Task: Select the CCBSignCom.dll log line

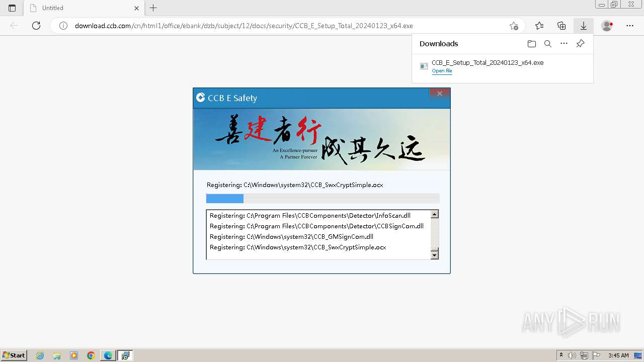Action: [316, 226]
